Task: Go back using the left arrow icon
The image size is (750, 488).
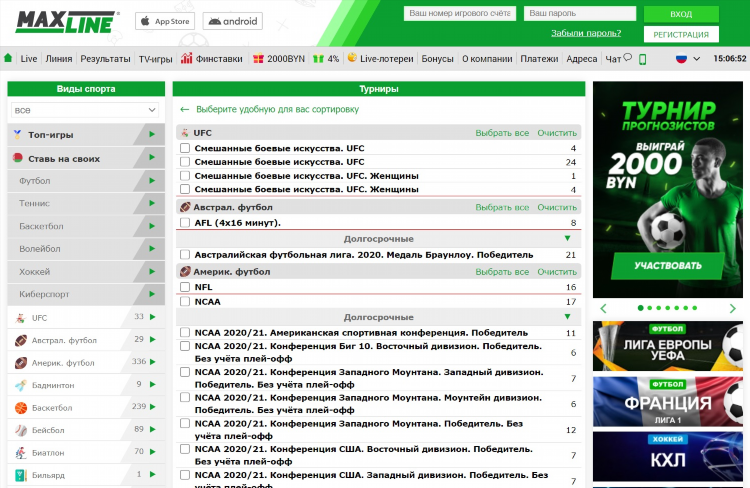Action: 184,110
